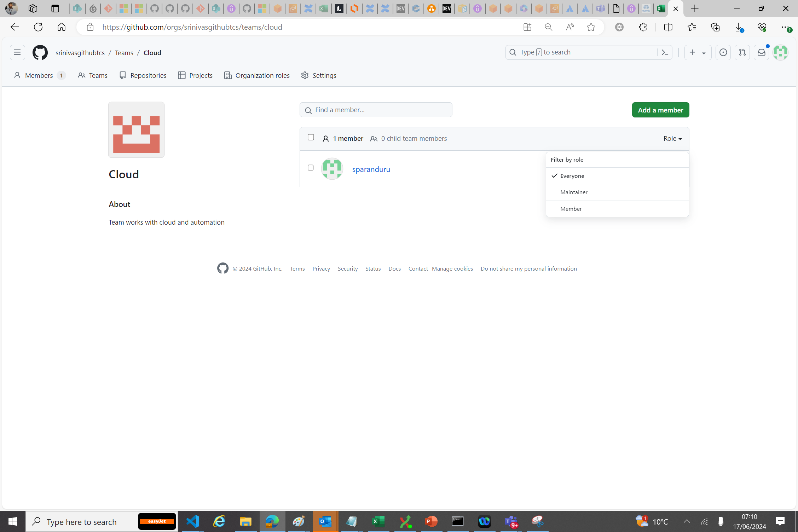Click the Add a member button
Image resolution: width=798 pixels, height=532 pixels.
pos(660,110)
